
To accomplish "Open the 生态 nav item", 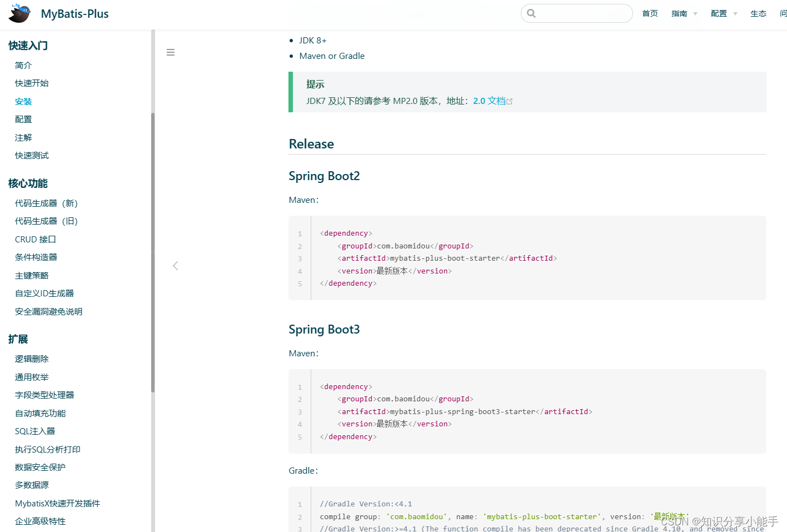I will coord(758,13).
